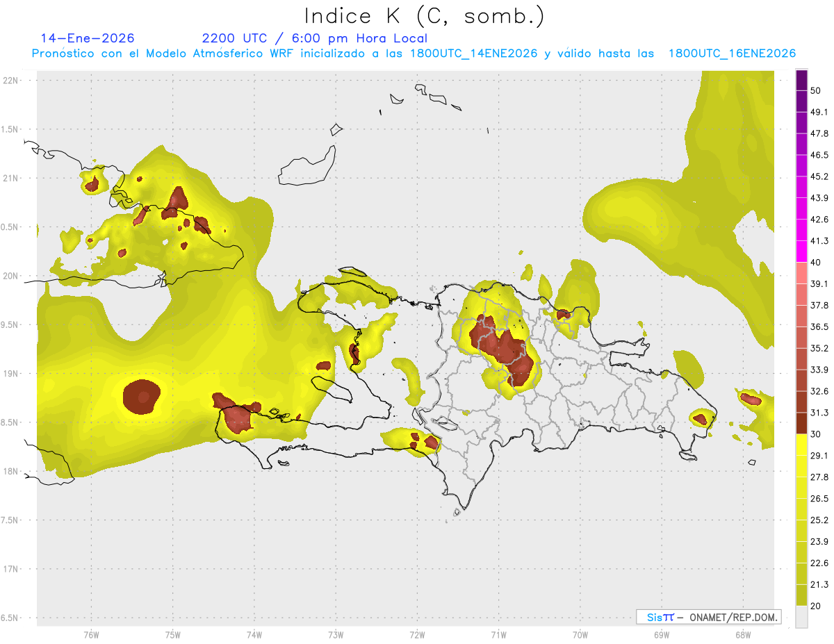Click the legend value 37.8
The image size is (834, 644).
pyautogui.click(x=819, y=305)
